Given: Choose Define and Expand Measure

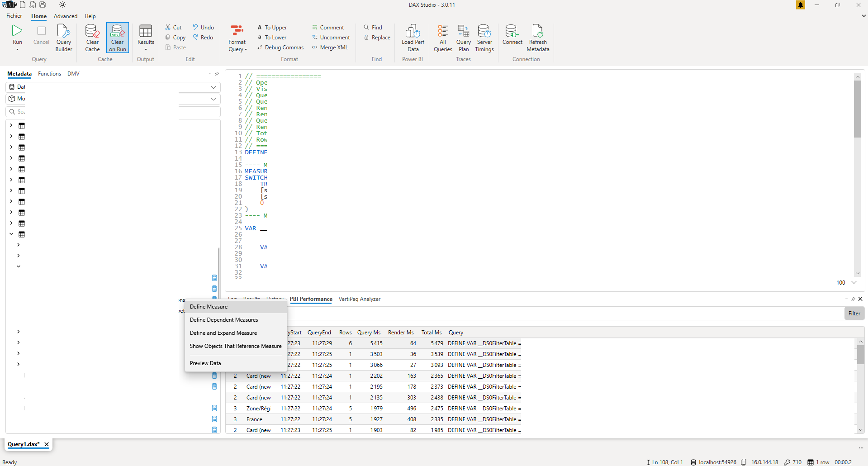Looking at the screenshot, I should pyautogui.click(x=236, y=333).
